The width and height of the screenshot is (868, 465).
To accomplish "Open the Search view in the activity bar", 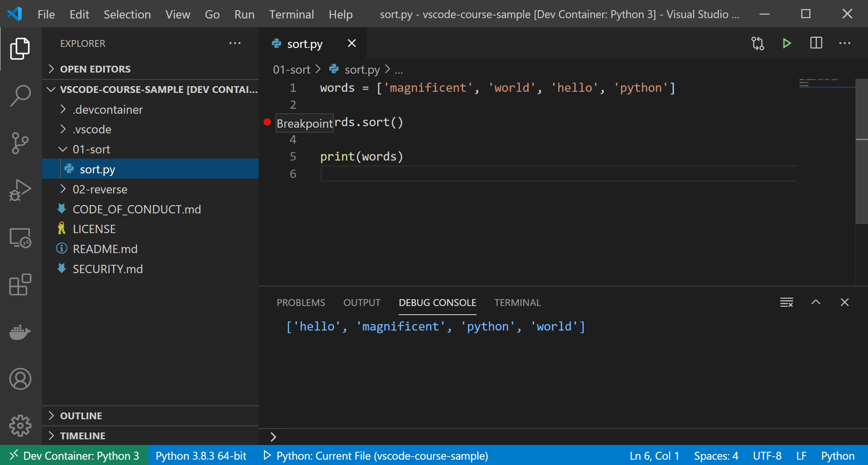I will pyautogui.click(x=20, y=96).
